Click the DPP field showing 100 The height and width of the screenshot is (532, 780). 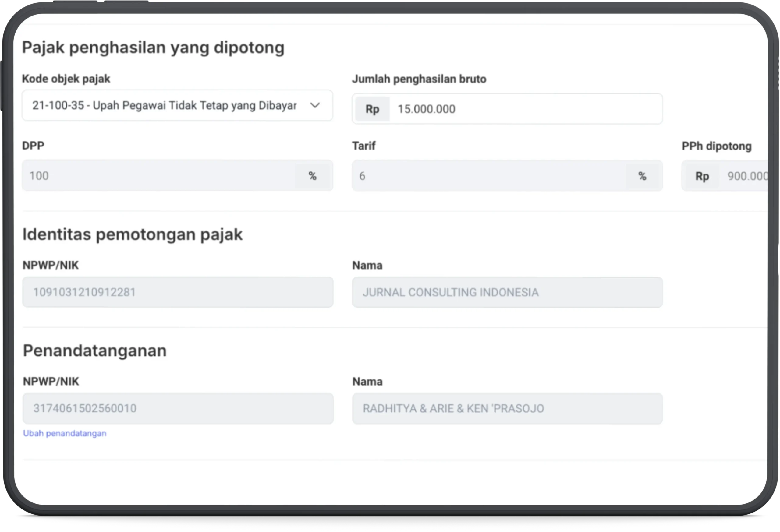click(158, 176)
